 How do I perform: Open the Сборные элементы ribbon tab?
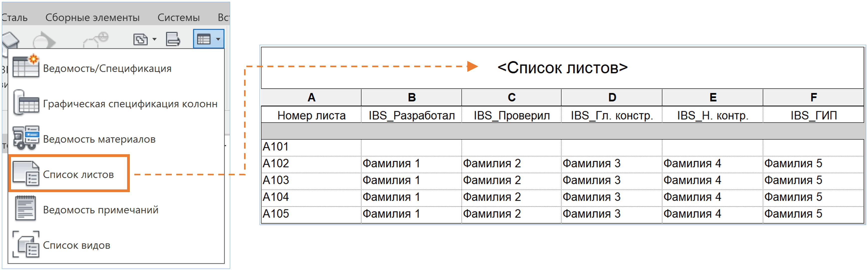92,17
